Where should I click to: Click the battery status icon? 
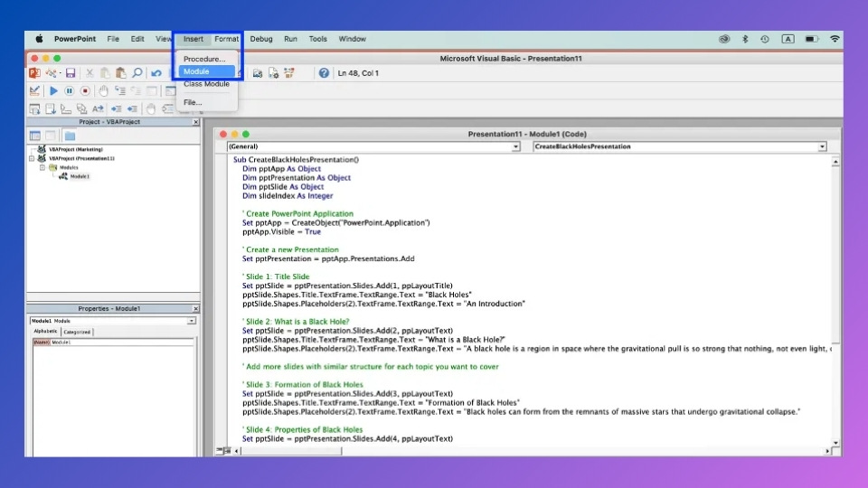coord(811,39)
